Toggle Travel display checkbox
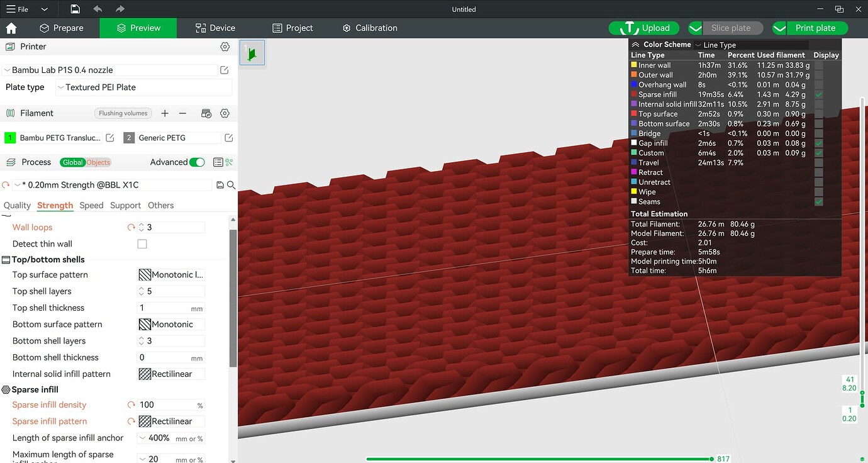 (x=819, y=163)
